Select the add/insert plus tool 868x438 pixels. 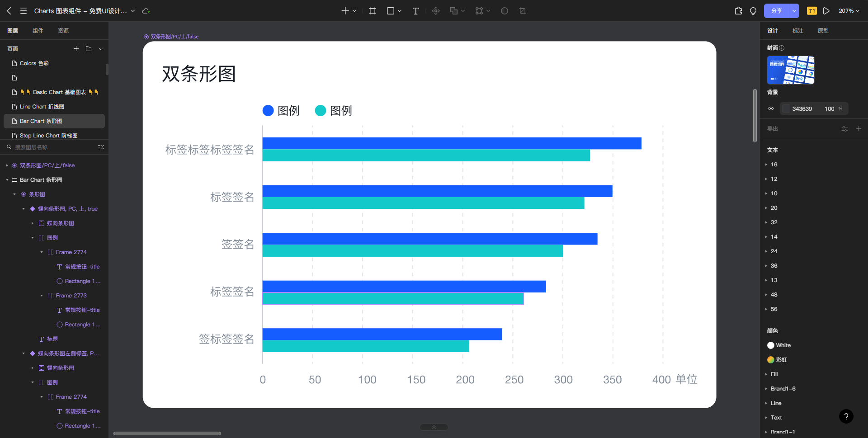tap(345, 11)
